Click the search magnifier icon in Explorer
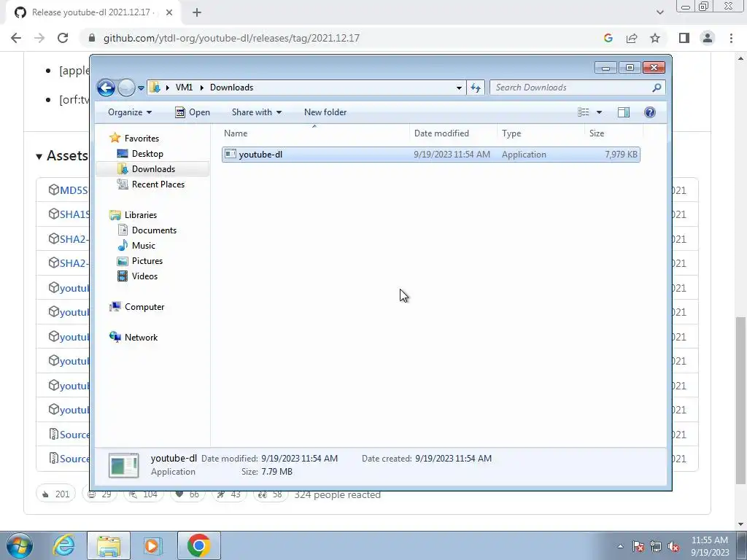The image size is (747, 560). (x=657, y=87)
